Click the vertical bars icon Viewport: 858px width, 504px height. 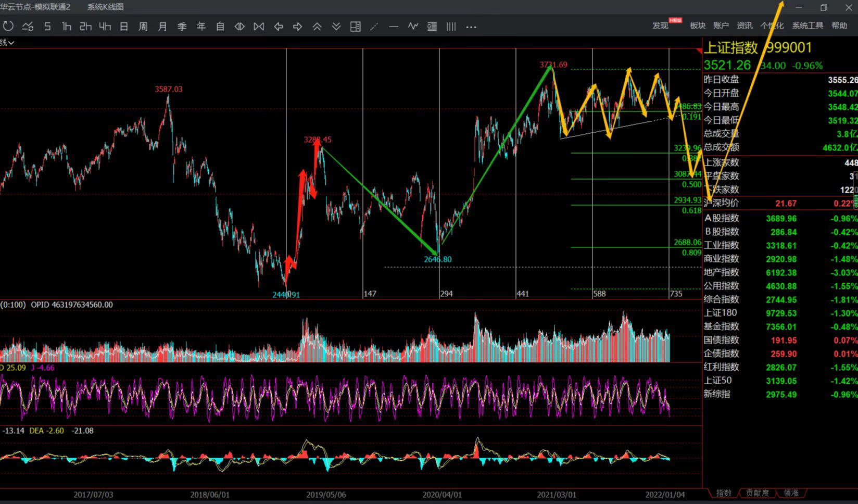click(x=451, y=27)
